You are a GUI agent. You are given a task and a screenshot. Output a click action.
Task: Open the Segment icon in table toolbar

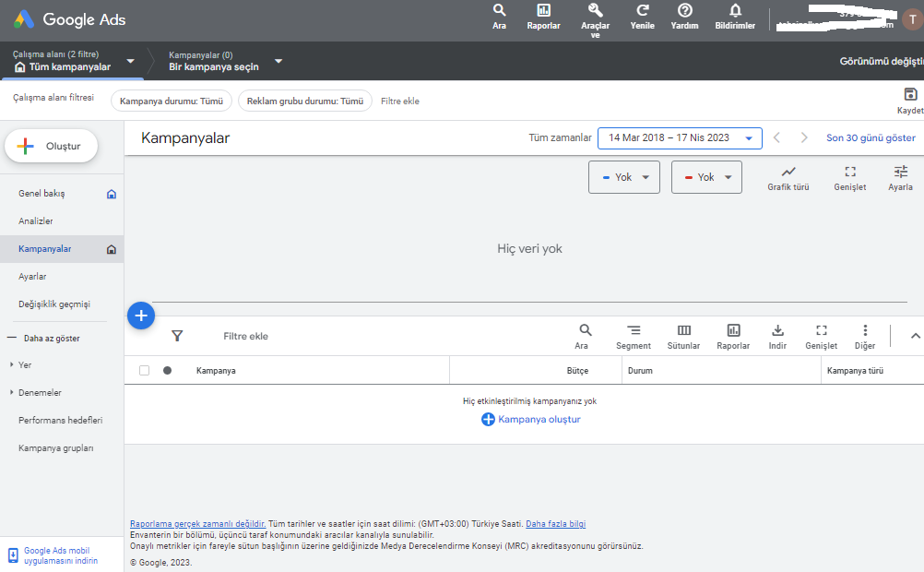coord(634,336)
